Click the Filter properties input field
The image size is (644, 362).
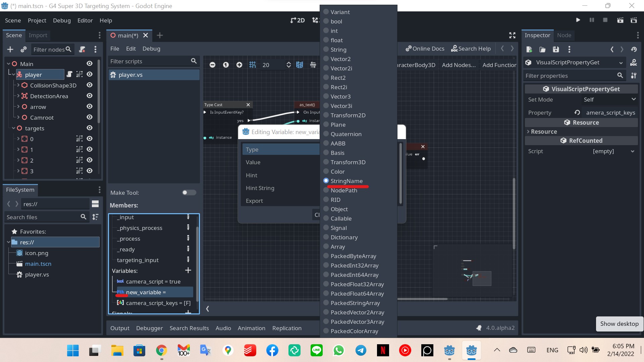click(570, 76)
